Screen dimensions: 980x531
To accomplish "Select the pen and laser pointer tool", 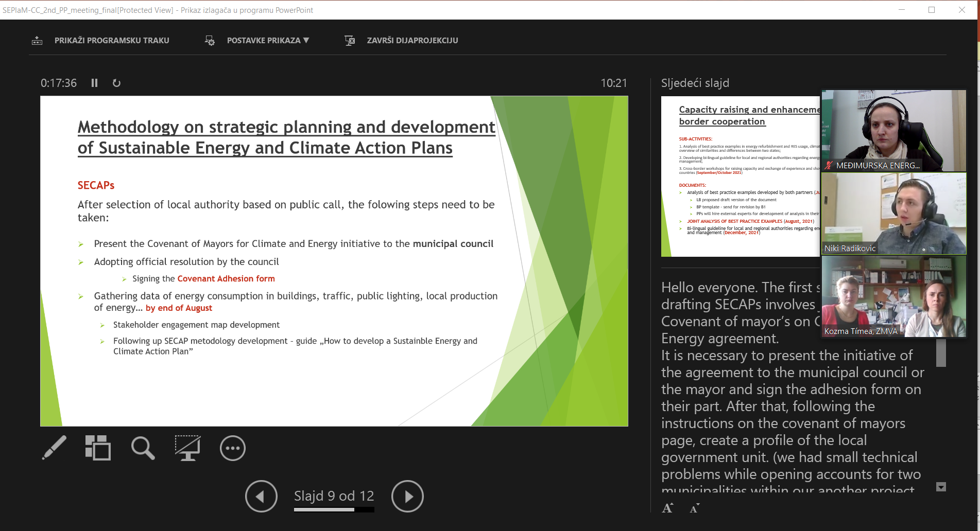I will [x=54, y=448].
